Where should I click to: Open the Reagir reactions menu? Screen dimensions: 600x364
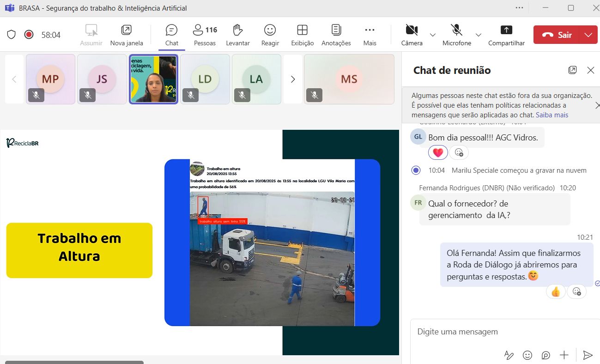pyautogui.click(x=270, y=35)
